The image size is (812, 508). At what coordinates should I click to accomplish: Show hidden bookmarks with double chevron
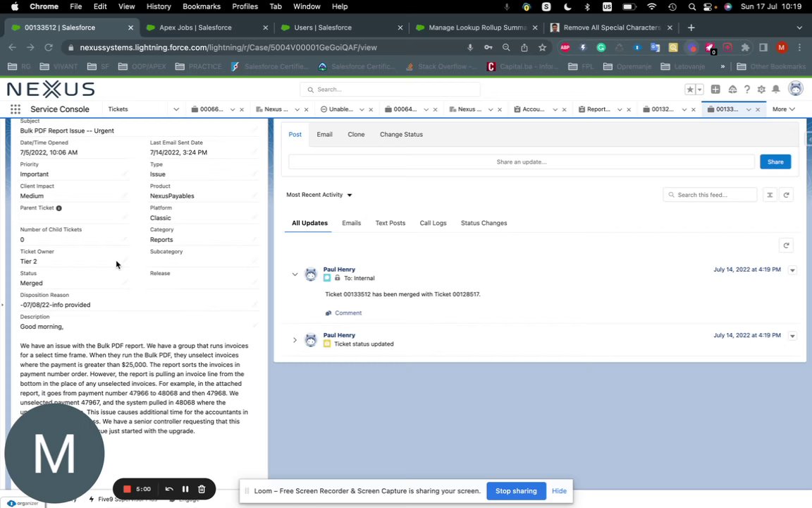coord(722,66)
